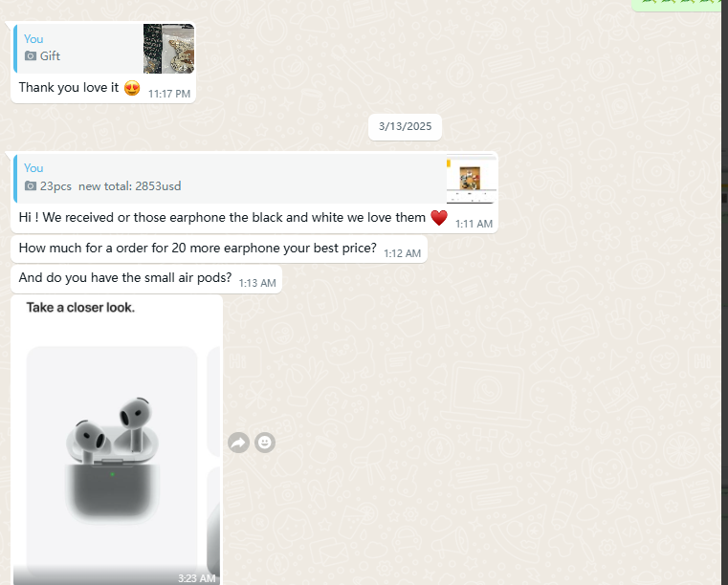Screen dimensions: 728x585
Task: Click the 3/13/2025 date chip
Action: (405, 126)
